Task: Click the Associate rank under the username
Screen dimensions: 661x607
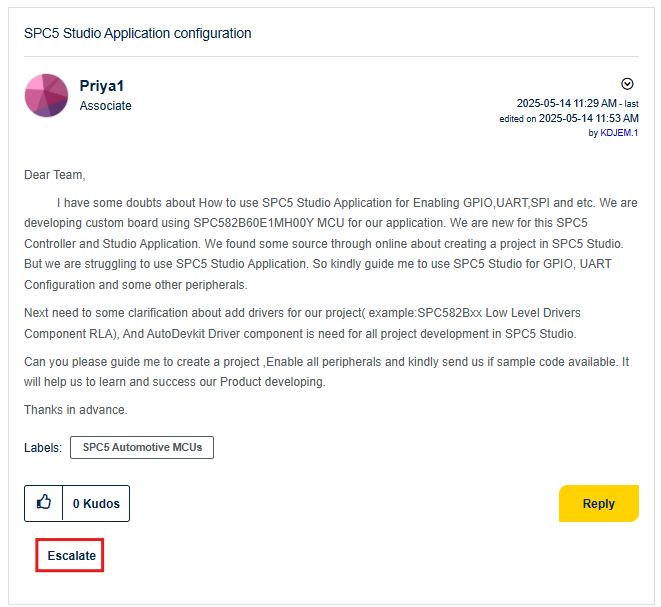Action: tap(105, 106)
